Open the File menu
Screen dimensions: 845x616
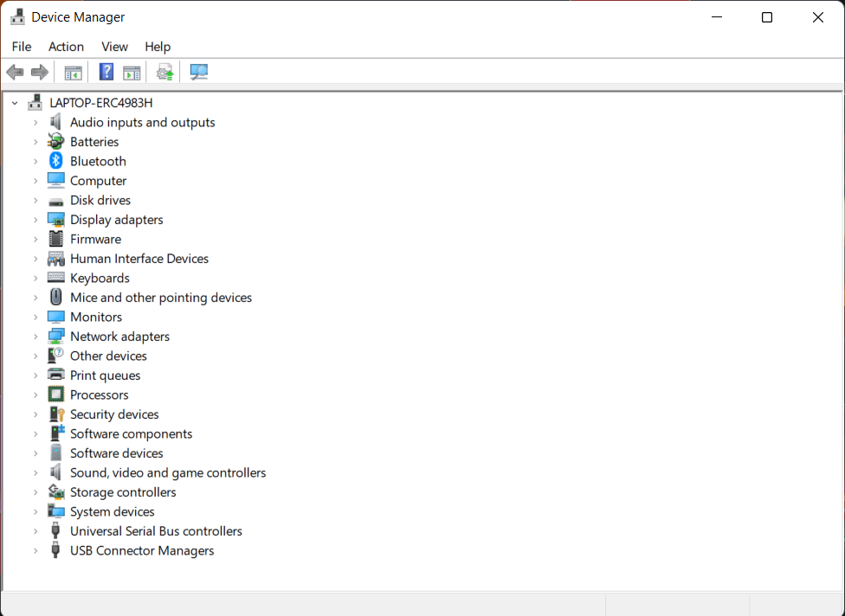(22, 47)
